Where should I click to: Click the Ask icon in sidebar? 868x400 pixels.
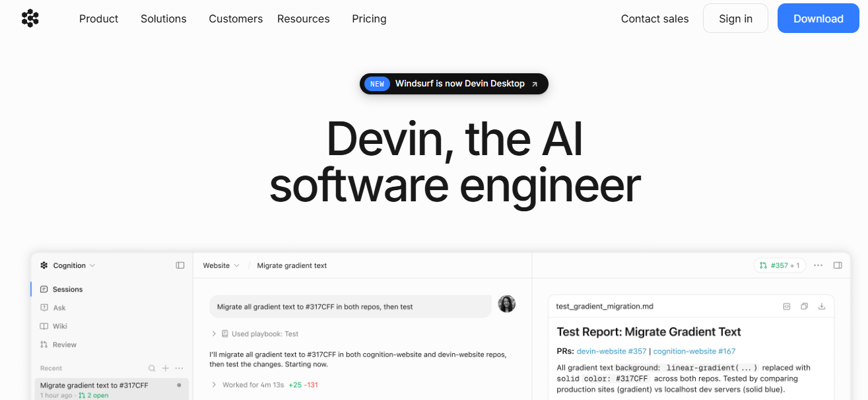pyautogui.click(x=44, y=308)
